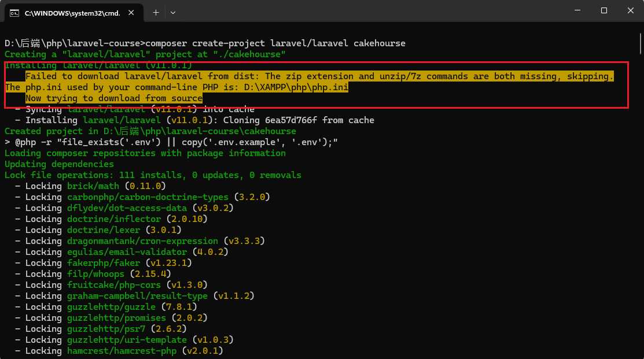Click the dragonmantank/cron-expression line
Viewport: 644px width, 359px height.
pos(140,241)
